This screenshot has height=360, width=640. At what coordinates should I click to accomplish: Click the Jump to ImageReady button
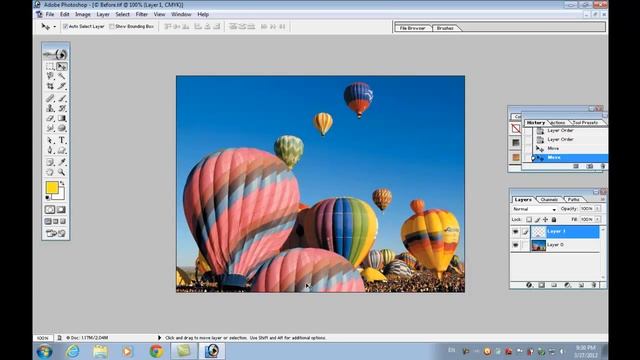coord(56,233)
